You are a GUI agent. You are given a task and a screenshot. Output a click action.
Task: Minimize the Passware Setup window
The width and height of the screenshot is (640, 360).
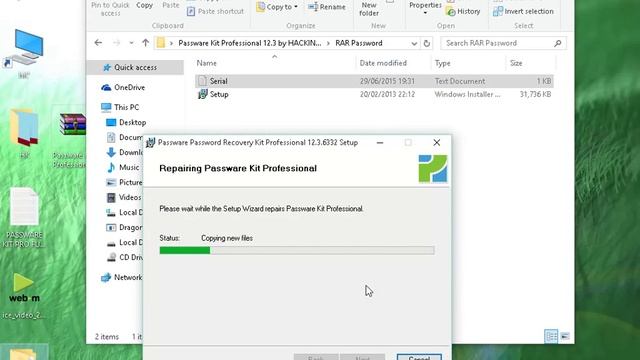380,142
